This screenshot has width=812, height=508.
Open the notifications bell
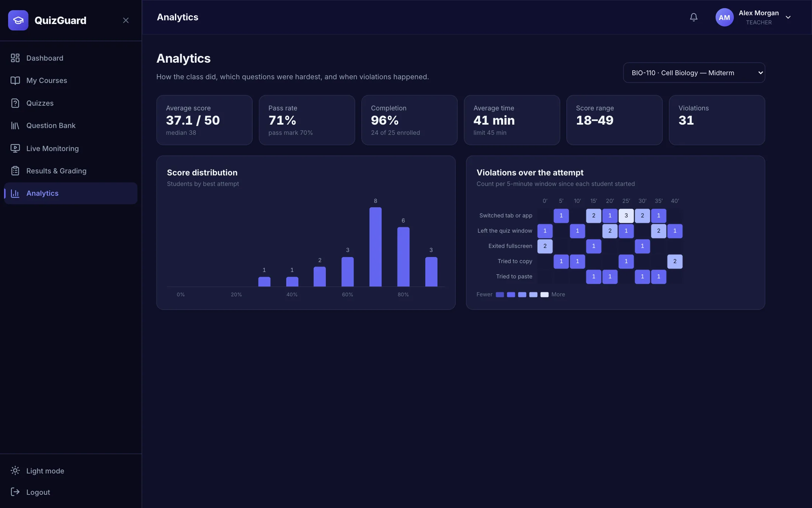click(x=694, y=17)
